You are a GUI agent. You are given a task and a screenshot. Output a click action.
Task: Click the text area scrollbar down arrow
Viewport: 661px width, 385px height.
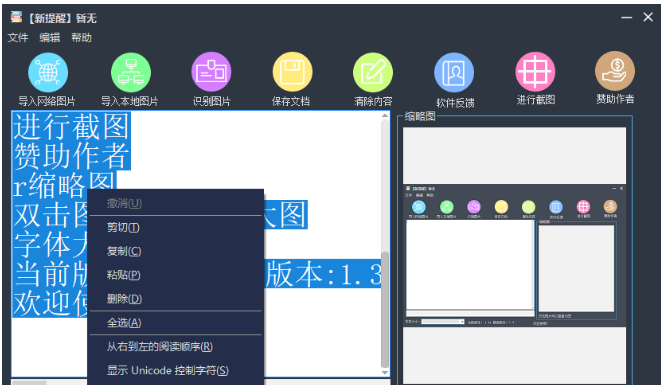(x=385, y=372)
